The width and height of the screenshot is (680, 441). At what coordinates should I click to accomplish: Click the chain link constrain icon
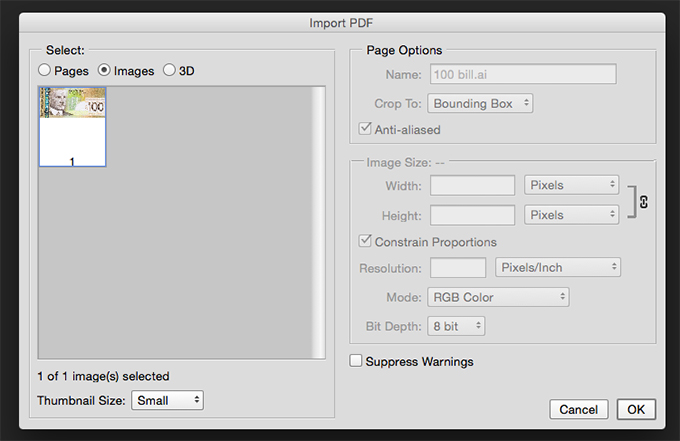(644, 202)
